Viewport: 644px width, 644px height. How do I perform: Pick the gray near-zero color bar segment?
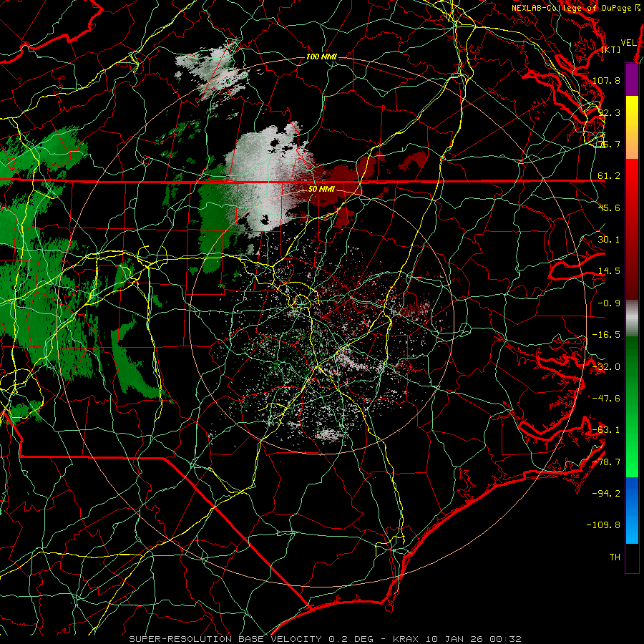(632, 318)
